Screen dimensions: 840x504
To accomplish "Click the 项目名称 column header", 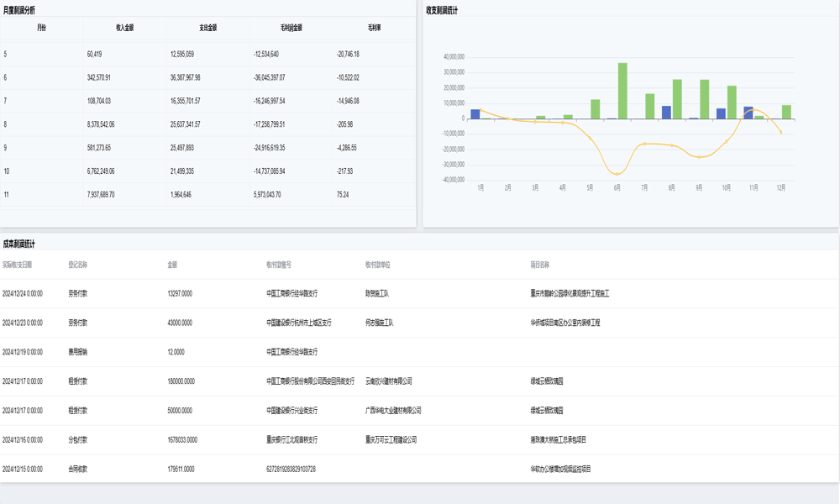I will [540, 265].
